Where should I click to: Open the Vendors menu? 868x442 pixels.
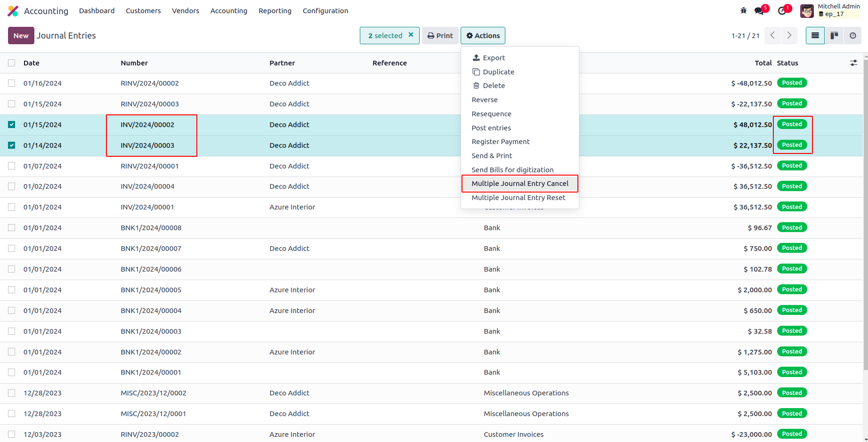(x=186, y=11)
